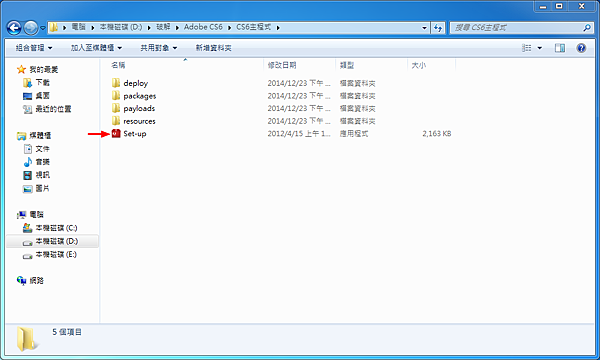Viewport: 600px width, 360px height.
Task: Open 下載 in favorites
Action: coord(42,82)
